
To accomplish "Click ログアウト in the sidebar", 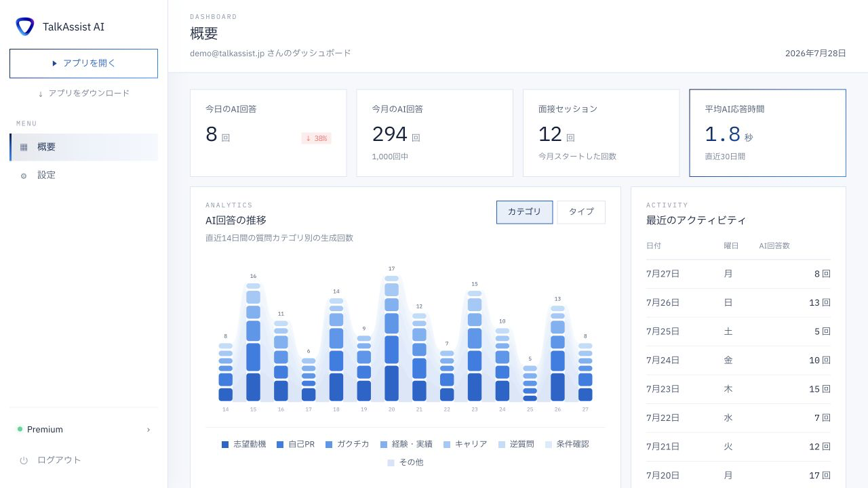I will pyautogui.click(x=83, y=460).
